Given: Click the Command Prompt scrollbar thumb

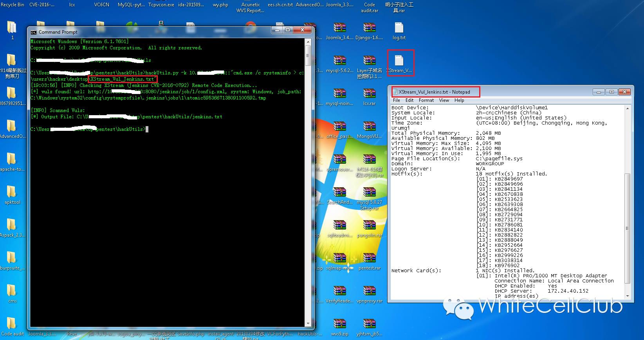Looking at the screenshot, I should [x=308, y=55].
